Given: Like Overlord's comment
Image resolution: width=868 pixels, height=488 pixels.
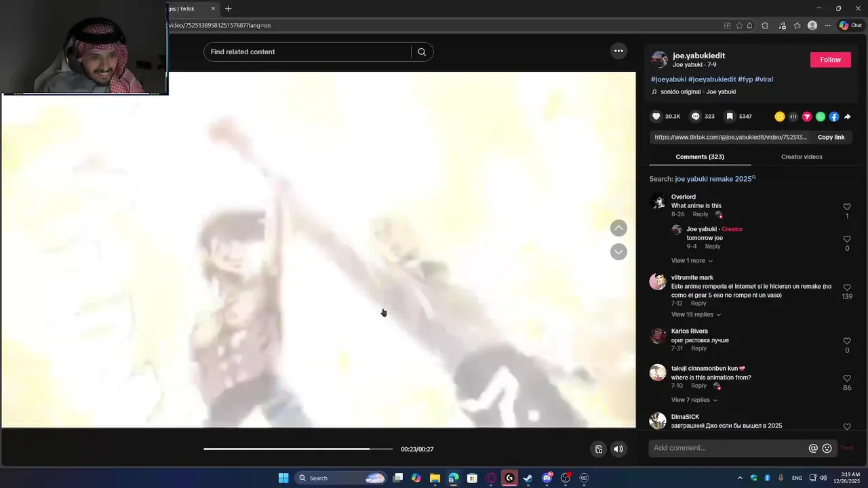Looking at the screenshot, I should pos(847,207).
